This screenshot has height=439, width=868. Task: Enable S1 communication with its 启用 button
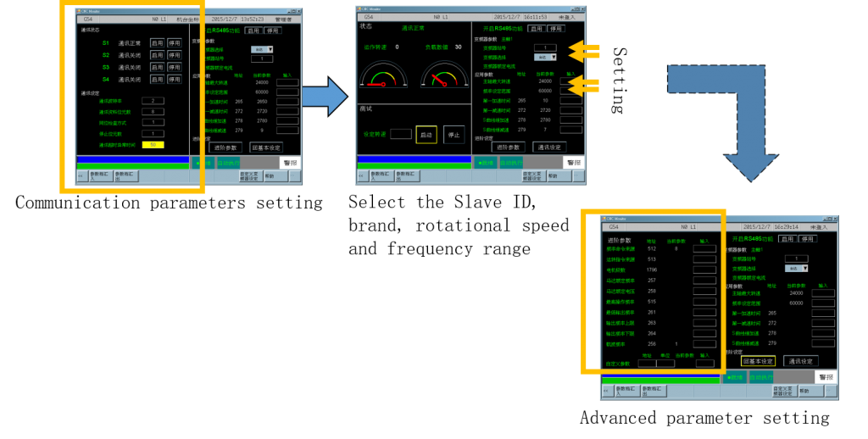coord(157,42)
